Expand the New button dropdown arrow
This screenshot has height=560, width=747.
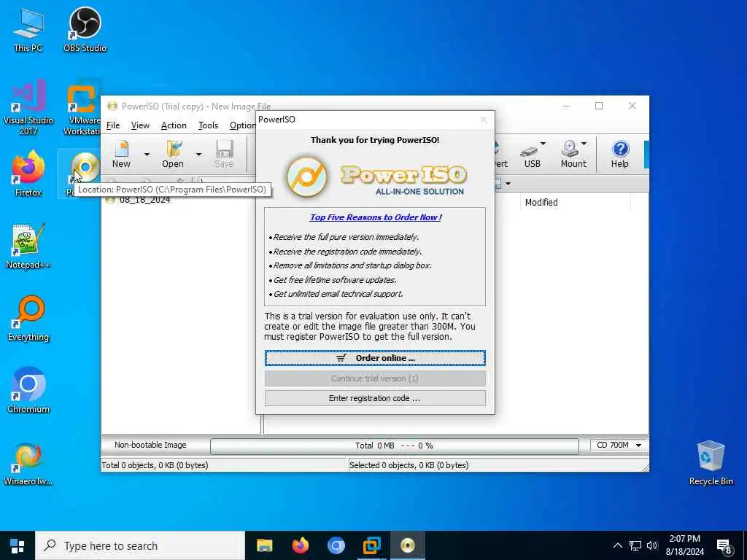(x=147, y=155)
